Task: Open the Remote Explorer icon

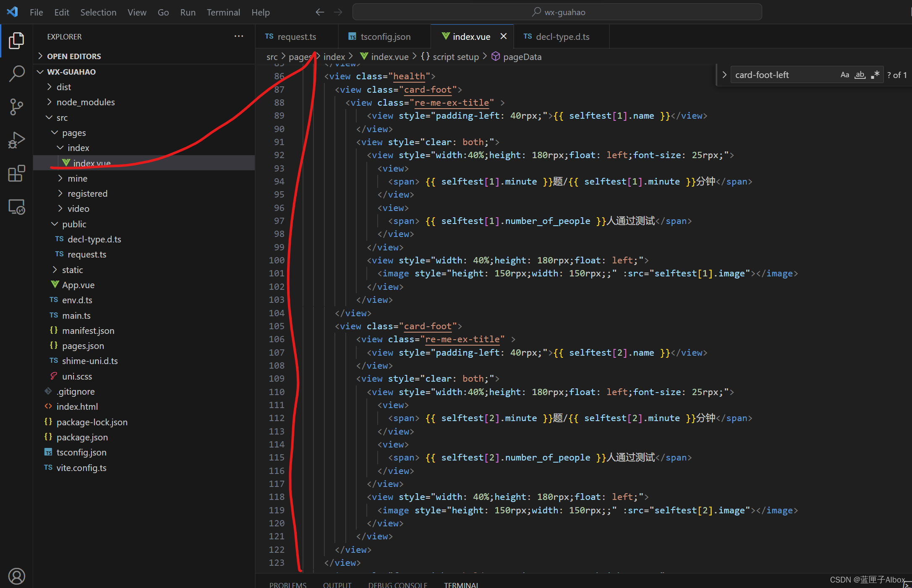Action: (17, 207)
